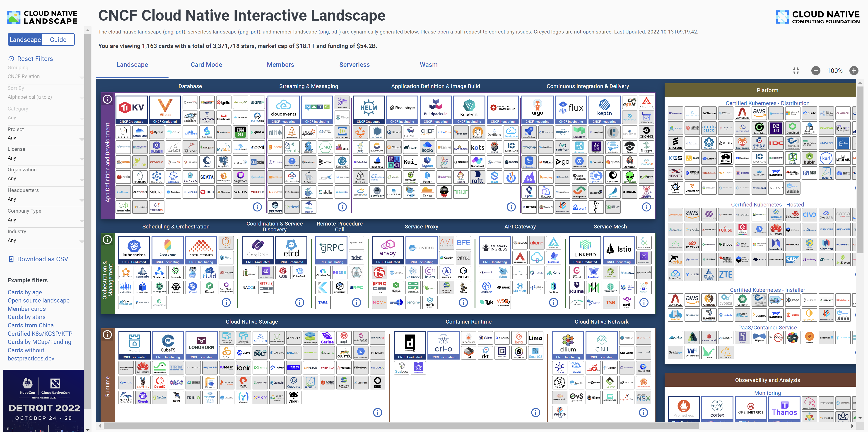868x432 pixels.
Task: Open the Linkerd project card
Action: coord(585,250)
